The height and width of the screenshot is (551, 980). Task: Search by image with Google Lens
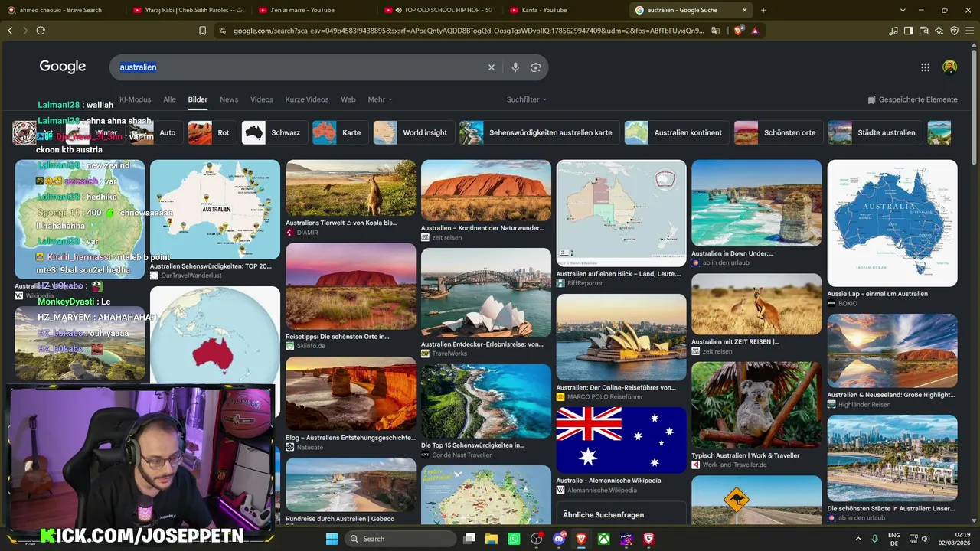536,67
